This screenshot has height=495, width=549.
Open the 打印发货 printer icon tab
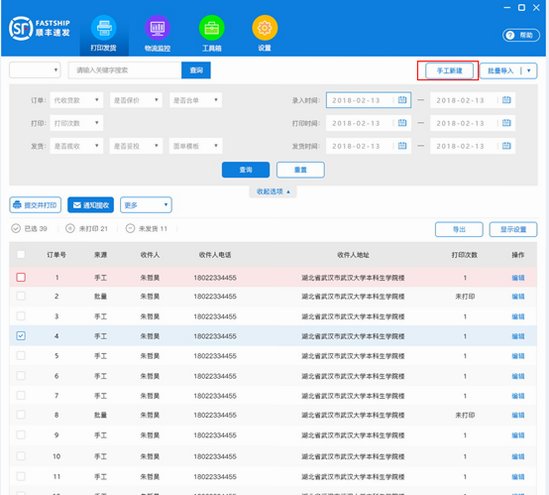(x=104, y=28)
